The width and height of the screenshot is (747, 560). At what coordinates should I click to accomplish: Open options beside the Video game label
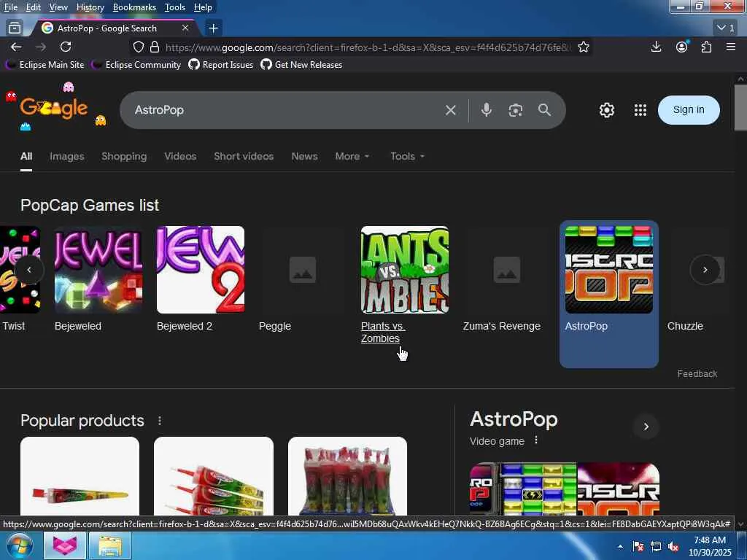(x=536, y=440)
